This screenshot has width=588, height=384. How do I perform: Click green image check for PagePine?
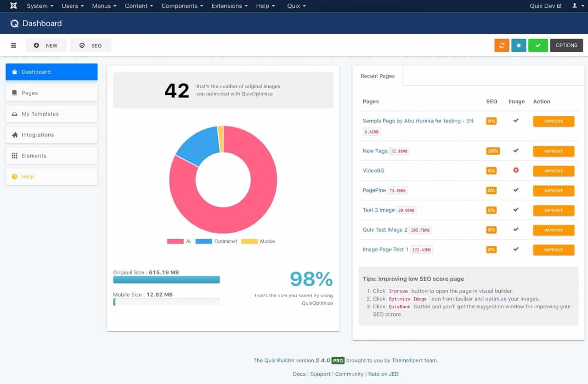click(x=516, y=190)
